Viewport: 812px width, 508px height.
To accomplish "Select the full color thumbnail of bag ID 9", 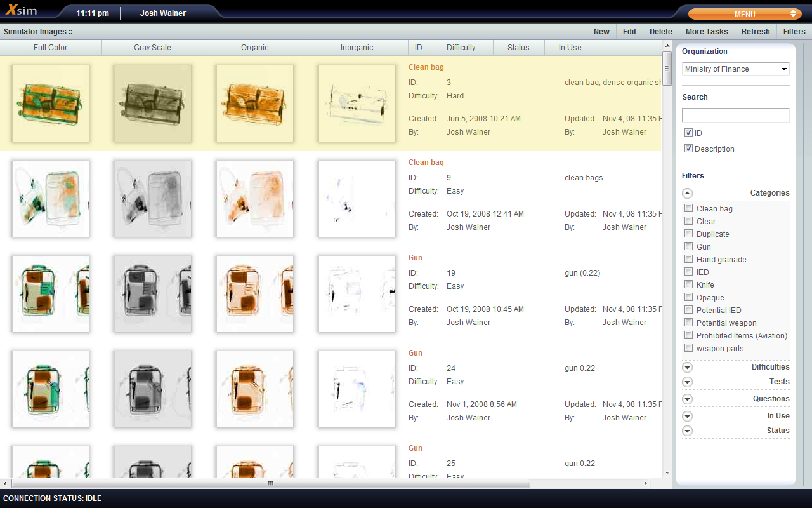I will 51,199.
